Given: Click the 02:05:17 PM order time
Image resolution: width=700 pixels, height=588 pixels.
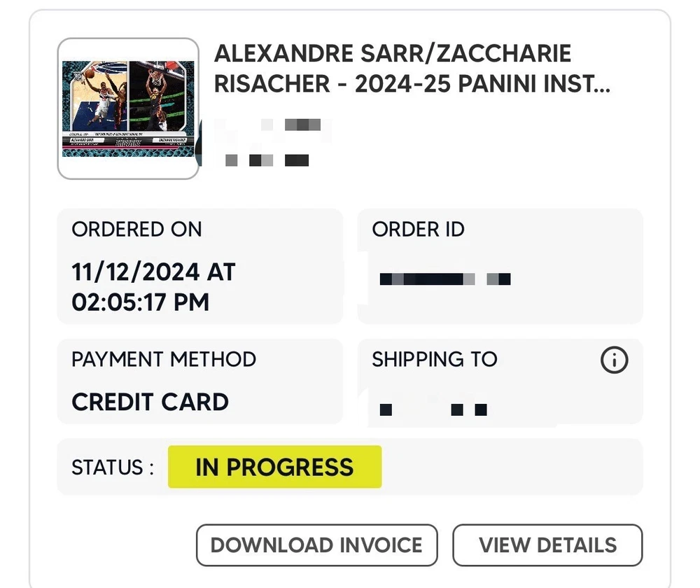Looking at the screenshot, I should 140,302.
